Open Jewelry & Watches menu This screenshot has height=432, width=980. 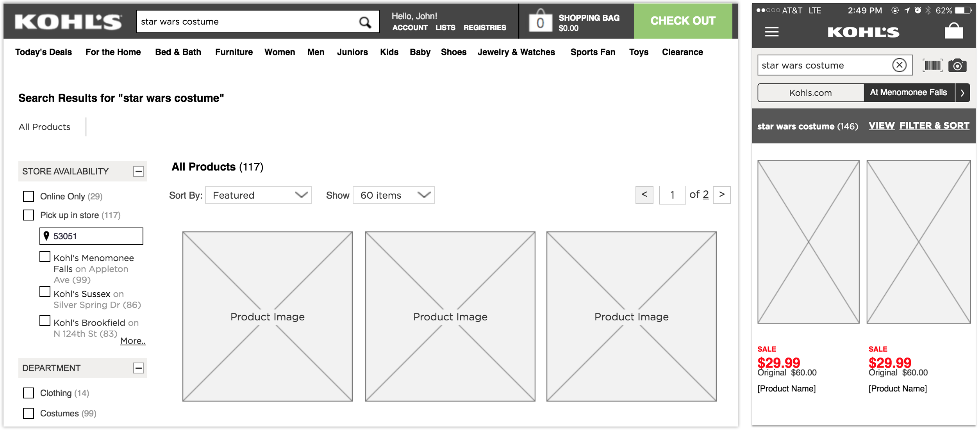(516, 52)
